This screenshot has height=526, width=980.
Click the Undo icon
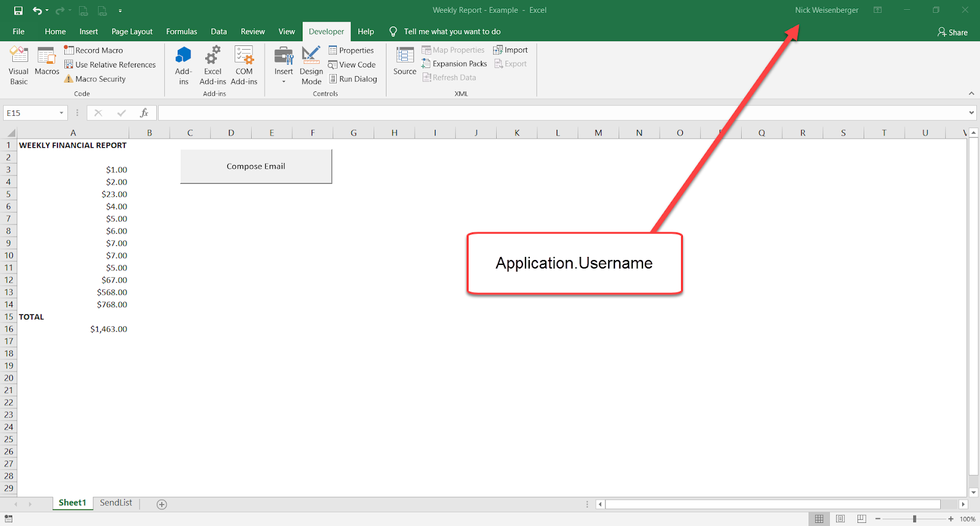(37, 10)
